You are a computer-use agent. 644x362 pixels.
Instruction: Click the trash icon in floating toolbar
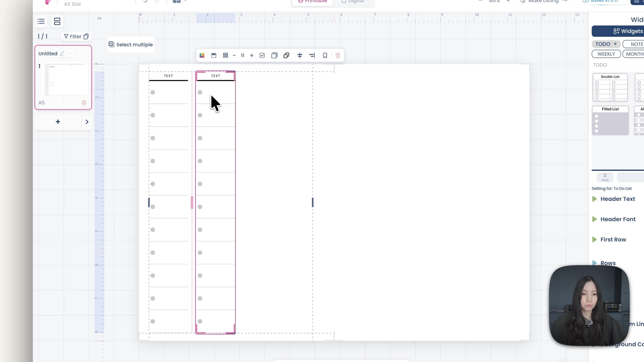click(338, 56)
